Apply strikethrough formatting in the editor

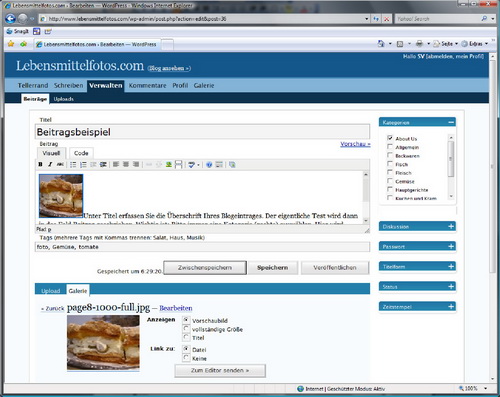pos(60,164)
